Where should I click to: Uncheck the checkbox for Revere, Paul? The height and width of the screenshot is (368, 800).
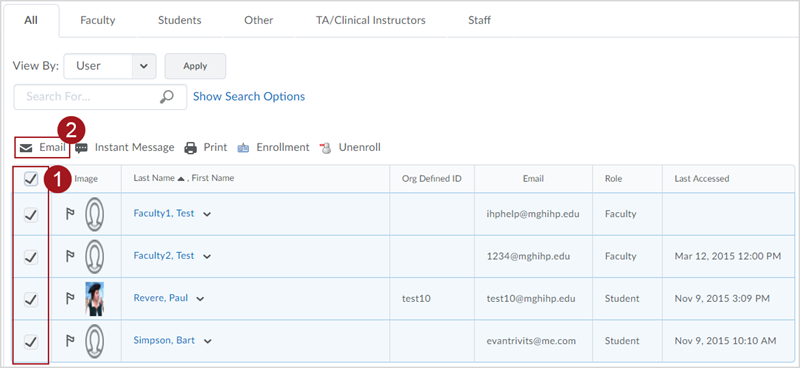[31, 300]
